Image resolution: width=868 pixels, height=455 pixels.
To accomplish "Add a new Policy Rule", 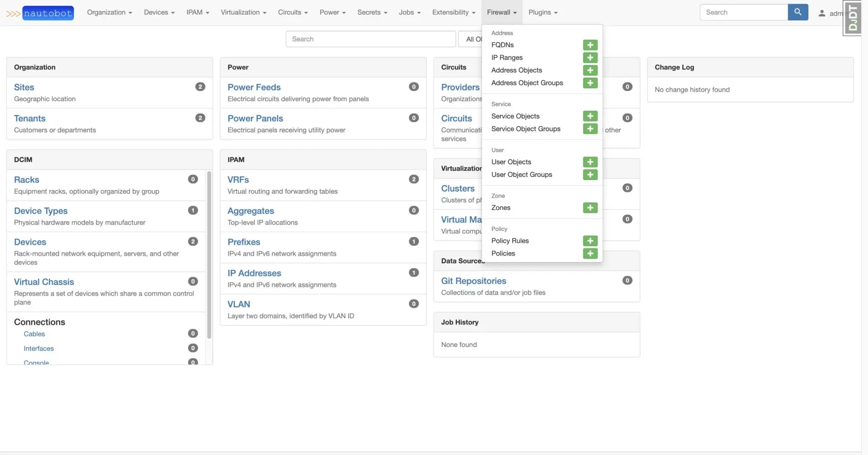I will tap(590, 241).
